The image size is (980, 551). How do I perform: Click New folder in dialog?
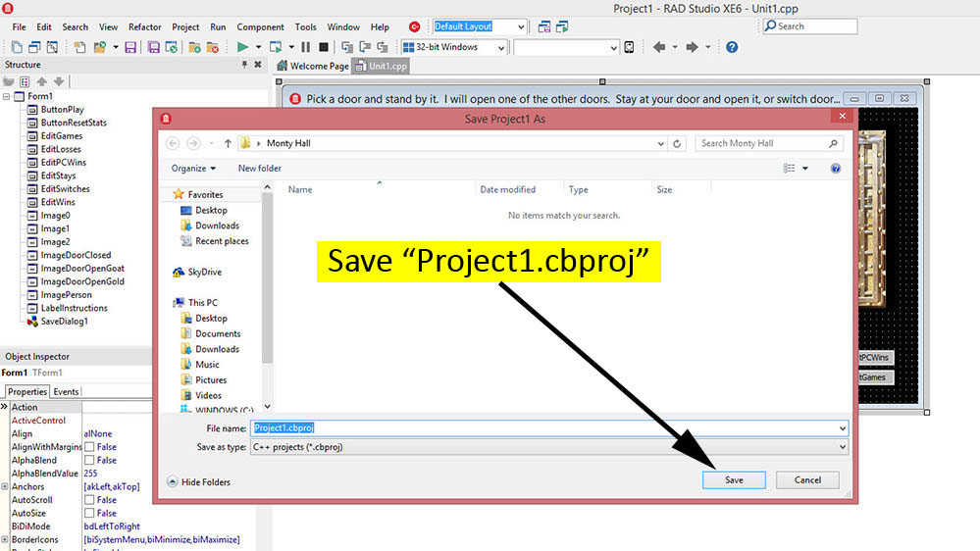[x=259, y=168]
